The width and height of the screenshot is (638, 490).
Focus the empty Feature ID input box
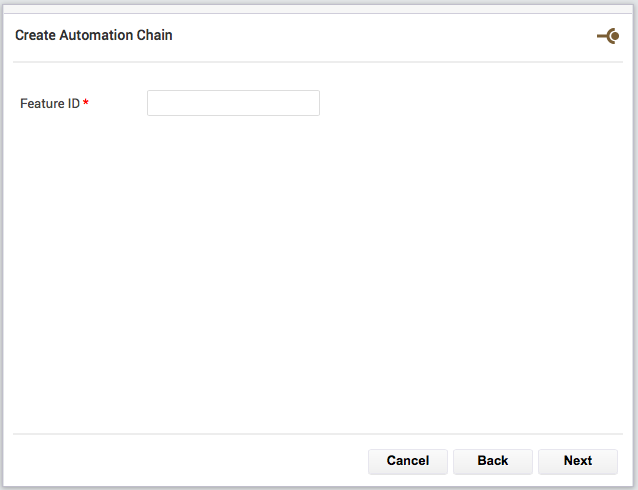click(x=233, y=103)
